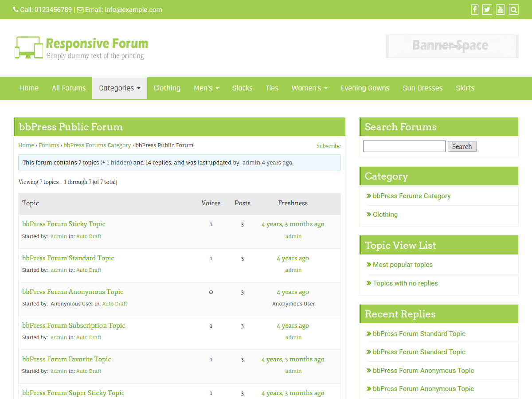Expand the Categories dropdown menu
This screenshot has width=532, height=399.
[120, 88]
